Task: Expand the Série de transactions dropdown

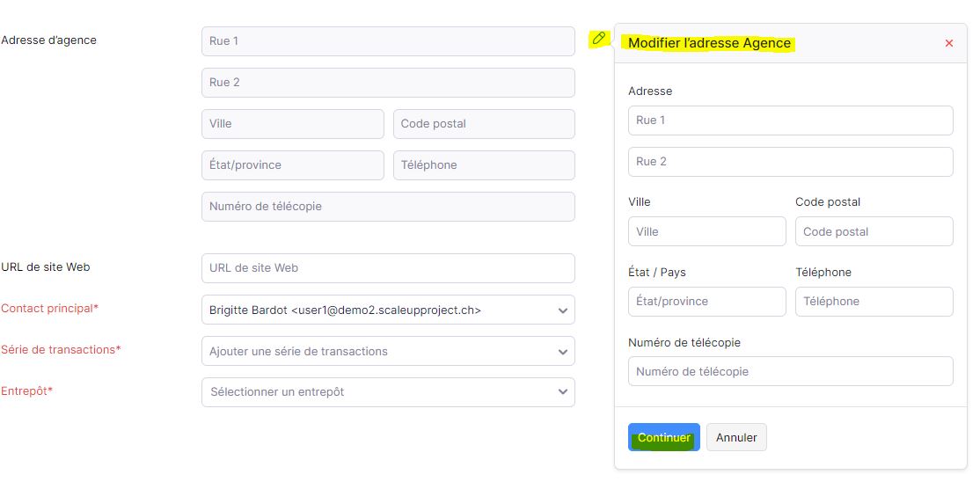Action: pyautogui.click(x=388, y=351)
